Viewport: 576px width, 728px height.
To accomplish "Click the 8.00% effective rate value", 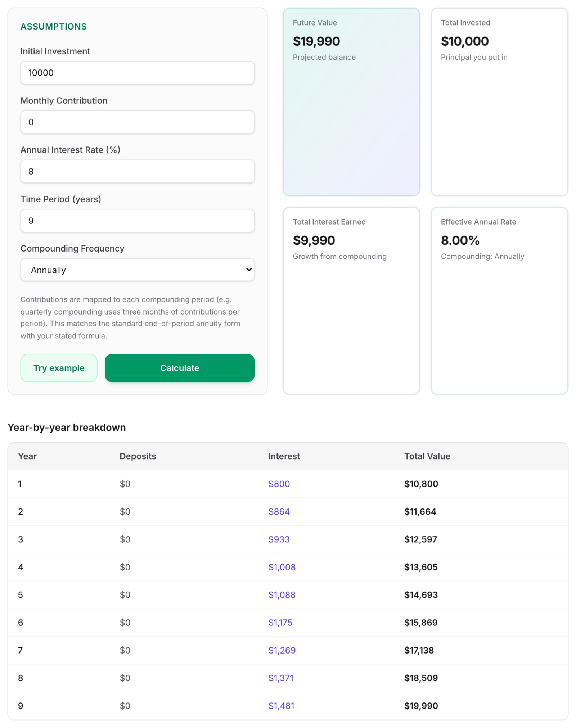I will tap(460, 240).
